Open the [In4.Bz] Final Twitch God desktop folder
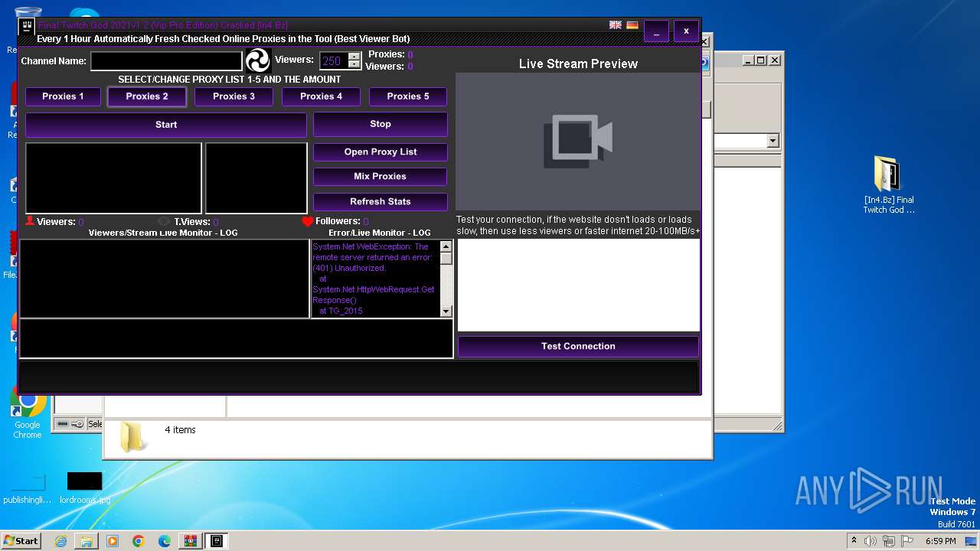The image size is (980, 551). tap(888, 185)
